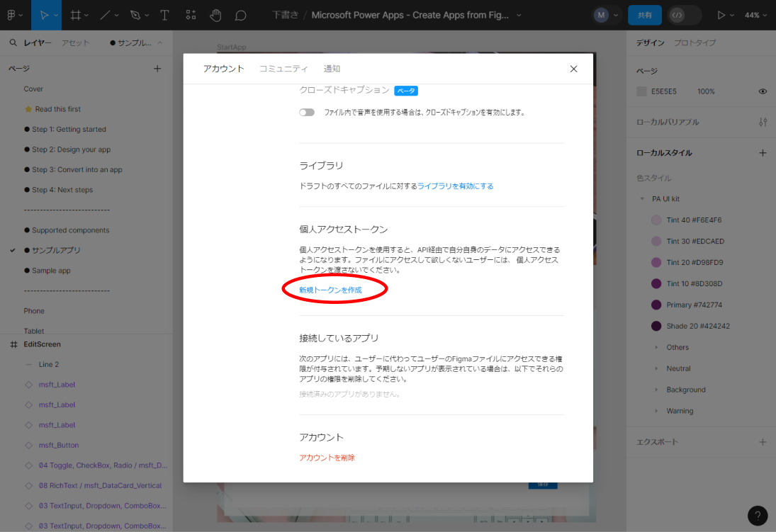Screen dimensions: 776x532
Task: Click the page background color swatch E5E5E5
Action: click(642, 91)
